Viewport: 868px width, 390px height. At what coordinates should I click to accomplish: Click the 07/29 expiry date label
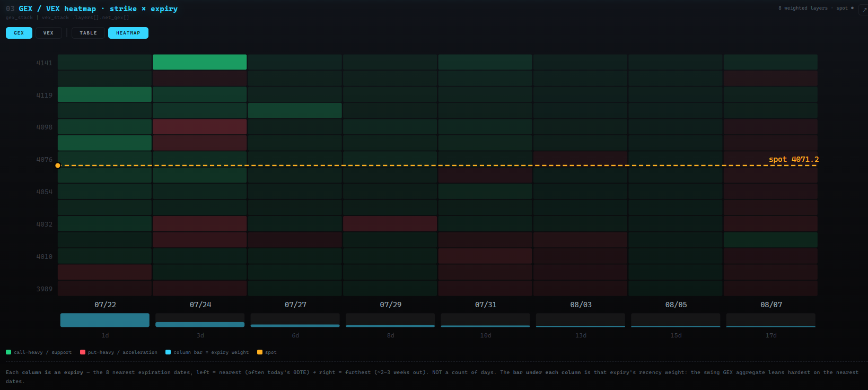390,305
